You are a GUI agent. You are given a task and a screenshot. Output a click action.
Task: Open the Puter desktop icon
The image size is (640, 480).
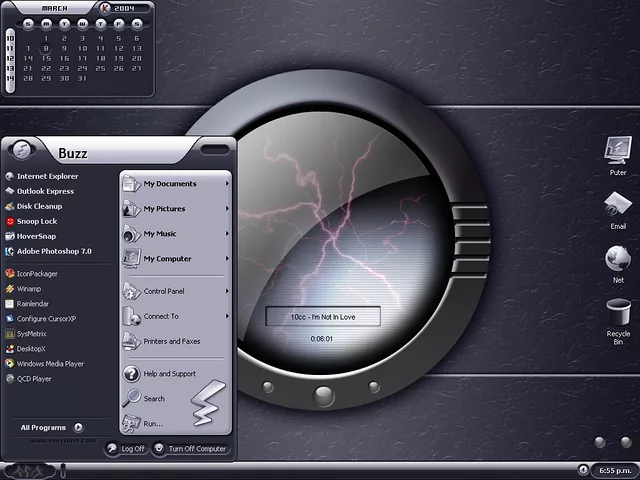[x=618, y=152]
